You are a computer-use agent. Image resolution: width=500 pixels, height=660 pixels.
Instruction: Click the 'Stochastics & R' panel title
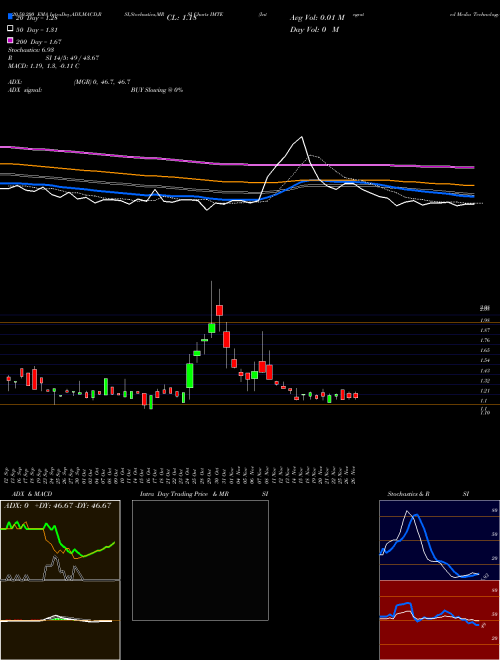(408, 494)
